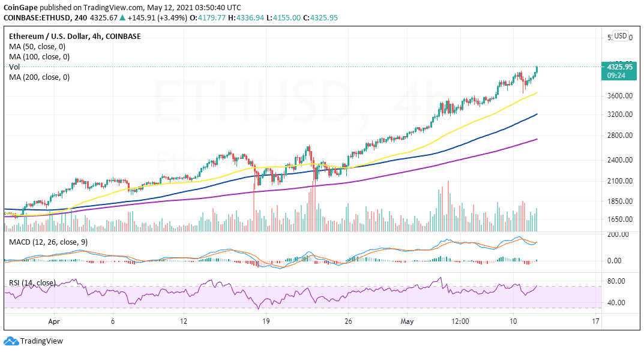Select the Vol indicator label
The height and width of the screenshot is (352, 644).
[x=14, y=67]
